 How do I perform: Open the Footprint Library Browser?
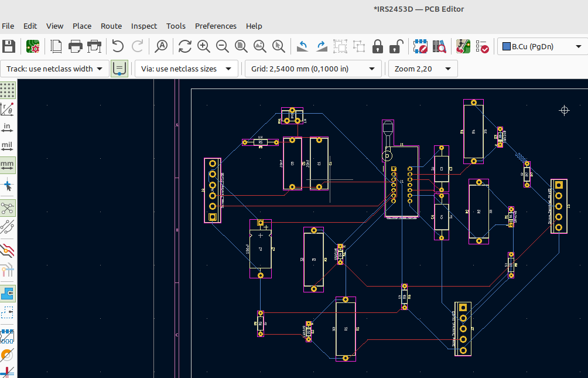pos(439,46)
